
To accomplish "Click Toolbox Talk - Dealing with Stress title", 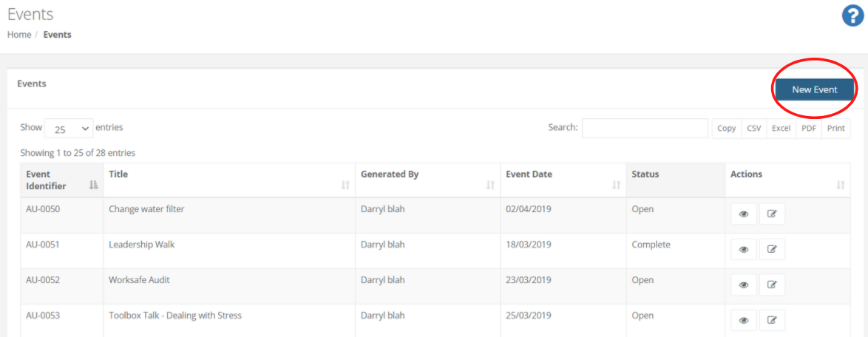I will (x=175, y=316).
